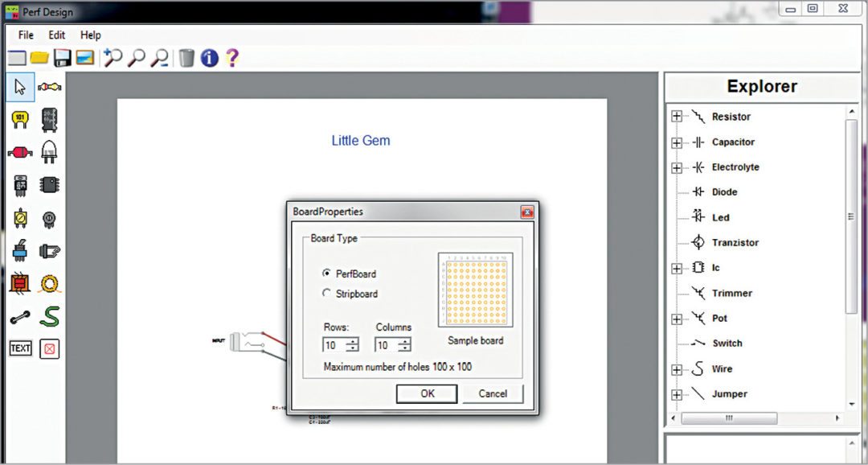Open file with the folder icon
The width and height of the screenshot is (868, 465).
(39, 58)
